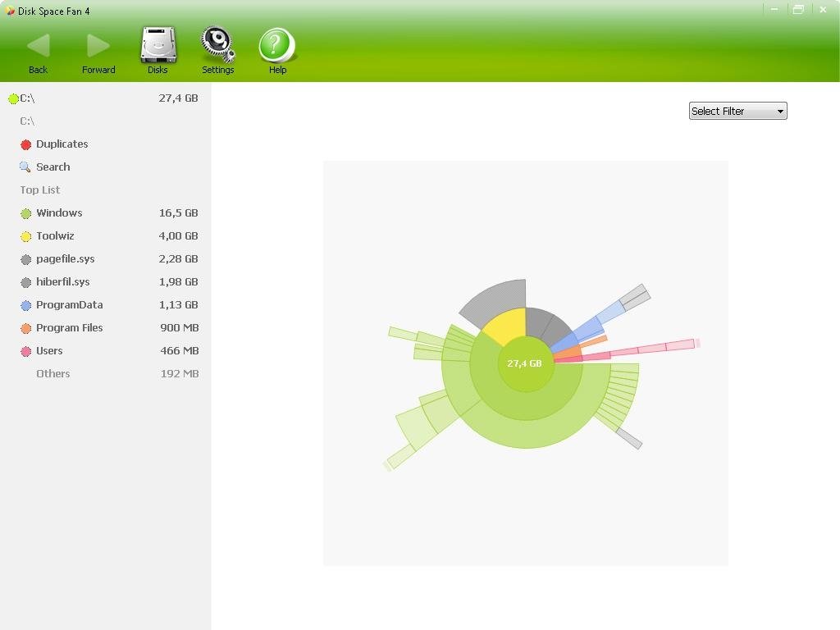Image resolution: width=840 pixels, height=630 pixels.
Task: Click the 900 MB size value
Action: 180,328
